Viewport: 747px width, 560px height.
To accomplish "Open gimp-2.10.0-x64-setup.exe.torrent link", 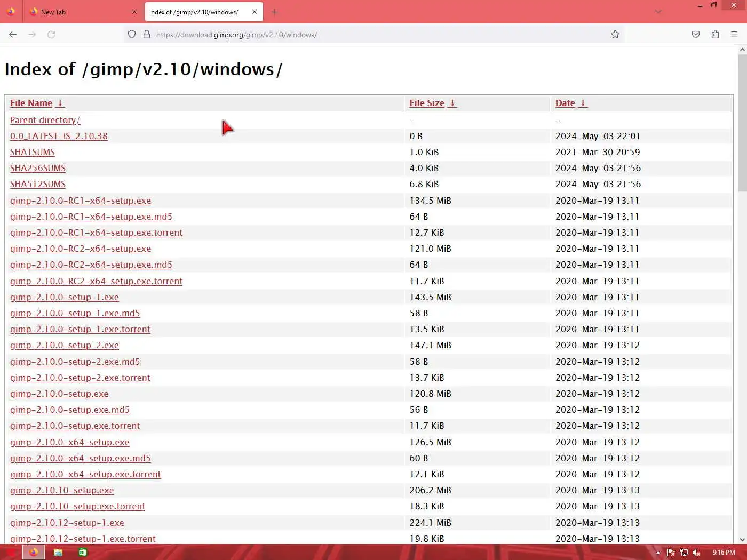I will click(85, 474).
